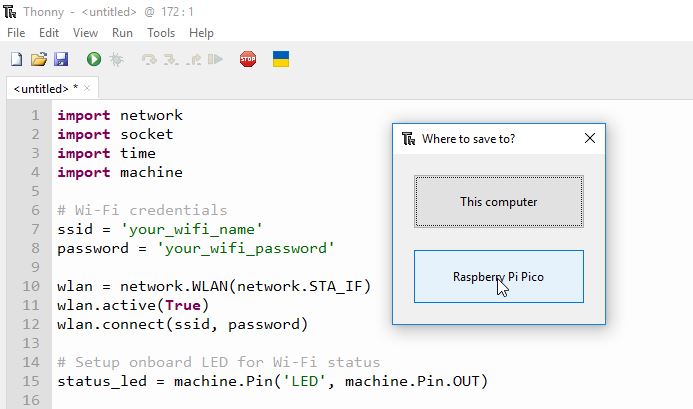Click the Step into debug icon
This screenshot has width=693, height=409.
(171, 59)
